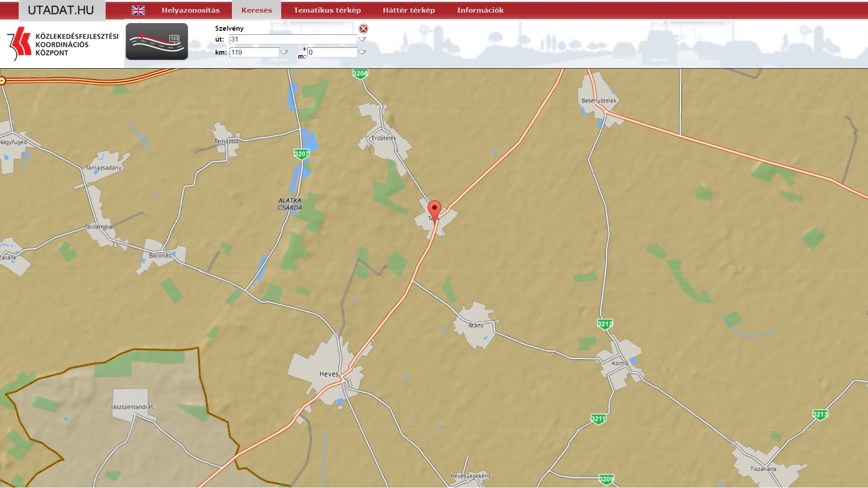Click the 3213 road number shield
Screen dimensions: 868x488
(820, 414)
